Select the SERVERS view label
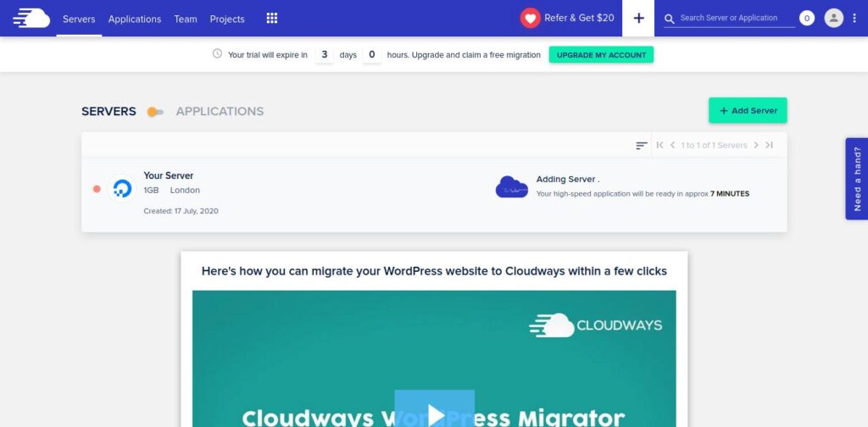 click(108, 111)
